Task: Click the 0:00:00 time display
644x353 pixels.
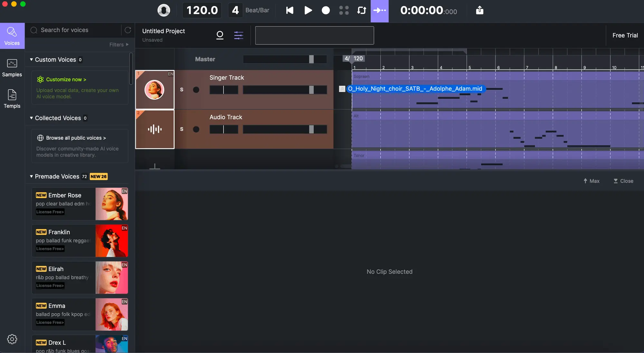Action: [428, 10]
